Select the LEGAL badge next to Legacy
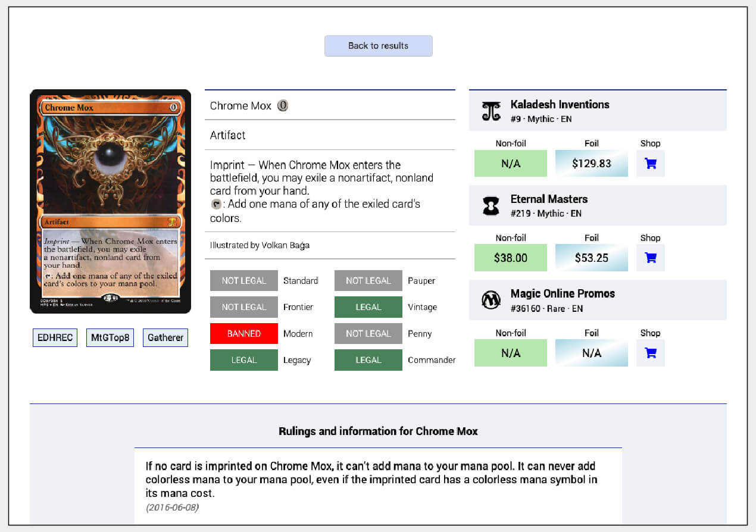 pos(243,359)
